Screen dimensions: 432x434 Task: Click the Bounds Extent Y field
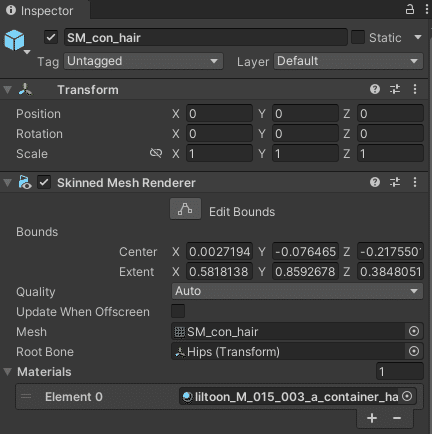coord(305,272)
